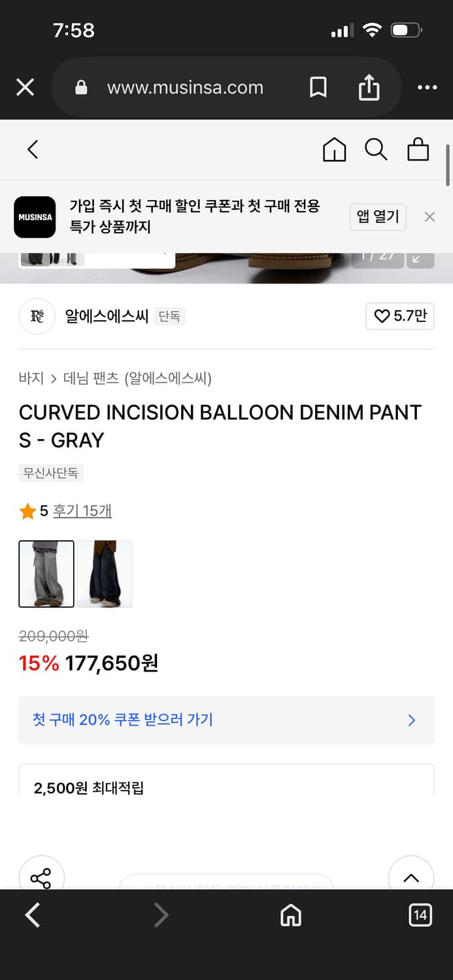Open the Musinsa home icon
The height and width of the screenshot is (980, 453).
click(334, 149)
